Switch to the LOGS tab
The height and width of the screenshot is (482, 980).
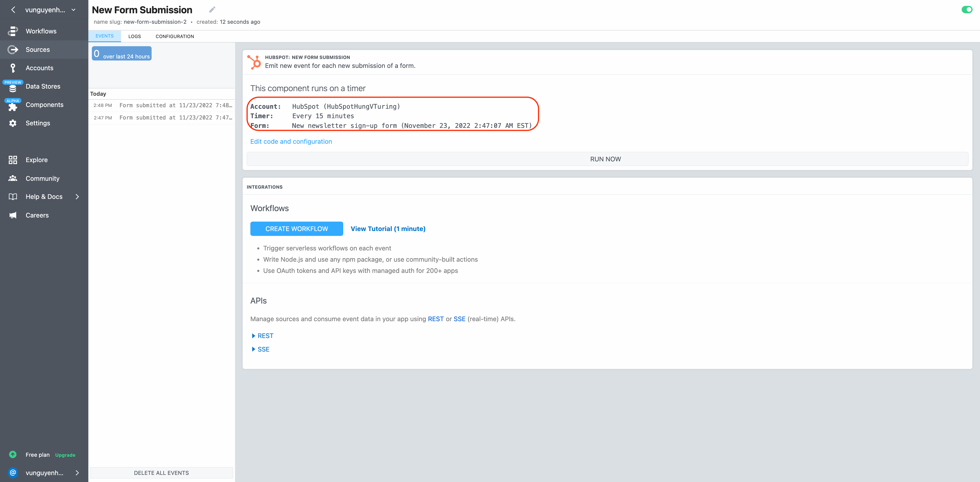[135, 36]
